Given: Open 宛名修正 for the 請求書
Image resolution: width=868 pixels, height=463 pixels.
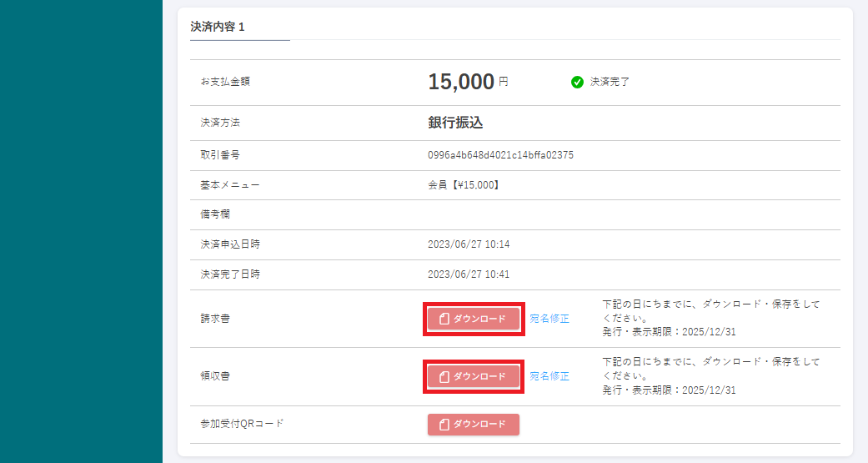Looking at the screenshot, I should tap(549, 319).
